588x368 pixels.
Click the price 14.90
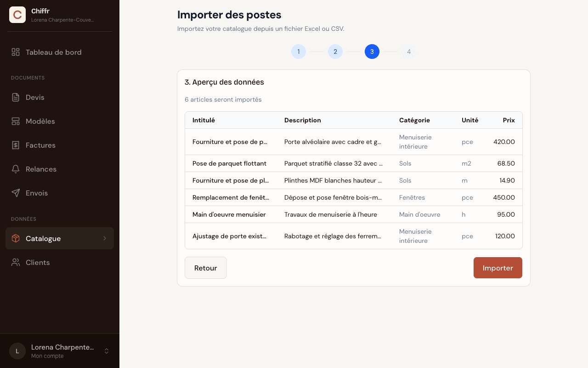507,180
